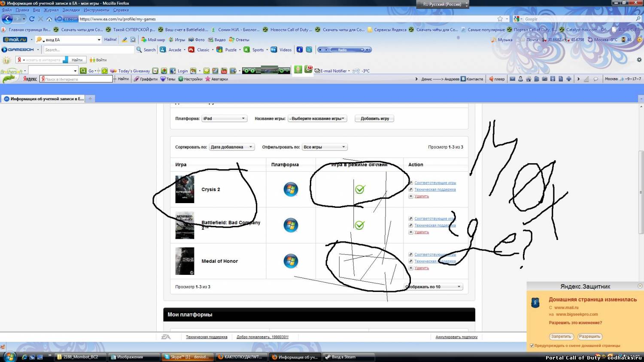This screenshot has height=362, width=644.
Task: Open the Classic games category
Action: click(x=200, y=50)
